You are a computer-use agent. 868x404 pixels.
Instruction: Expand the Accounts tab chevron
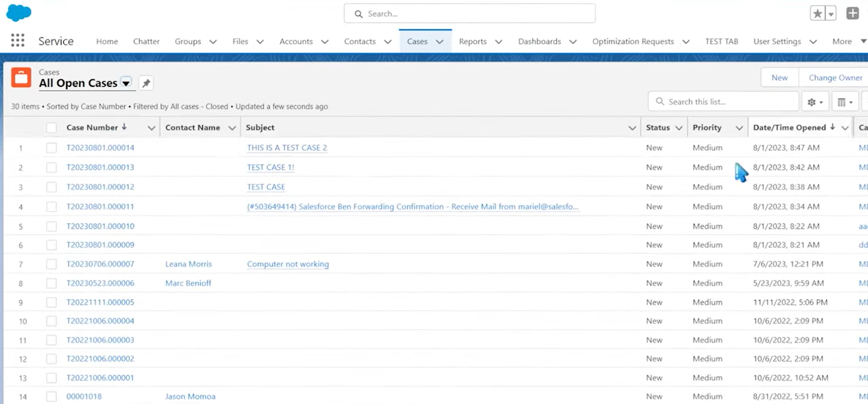point(324,42)
